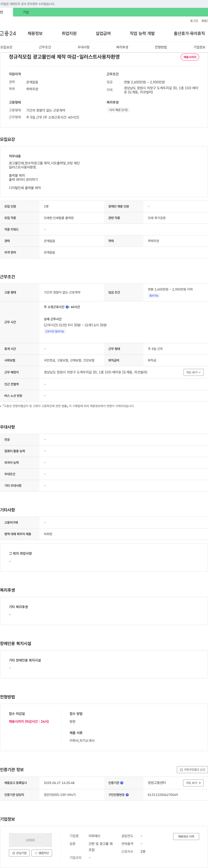The image size is (208, 868).
Task: Click the contact 정은미(055-239-0947)
Action: (x=60, y=795)
